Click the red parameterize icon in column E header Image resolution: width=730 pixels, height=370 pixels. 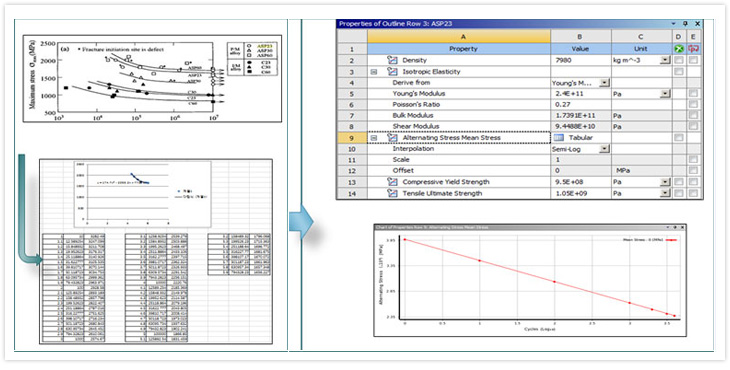click(x=694, y=48)
